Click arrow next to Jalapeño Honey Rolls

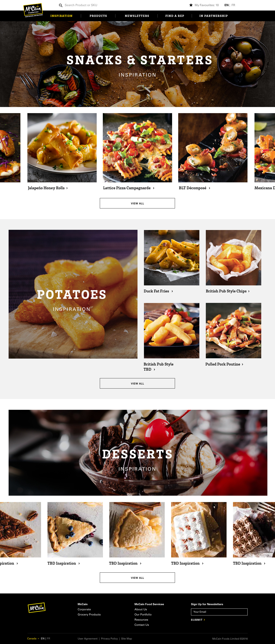click(67, 188)
